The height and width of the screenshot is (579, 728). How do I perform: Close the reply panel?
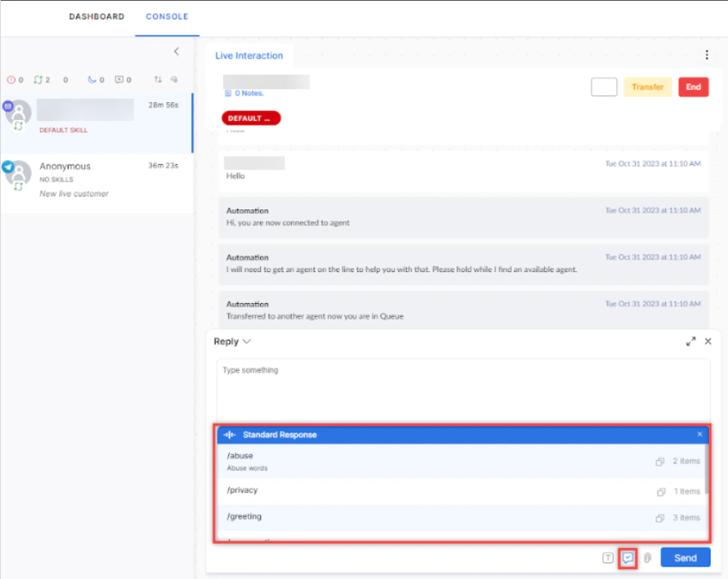click(x=708, y=342)
